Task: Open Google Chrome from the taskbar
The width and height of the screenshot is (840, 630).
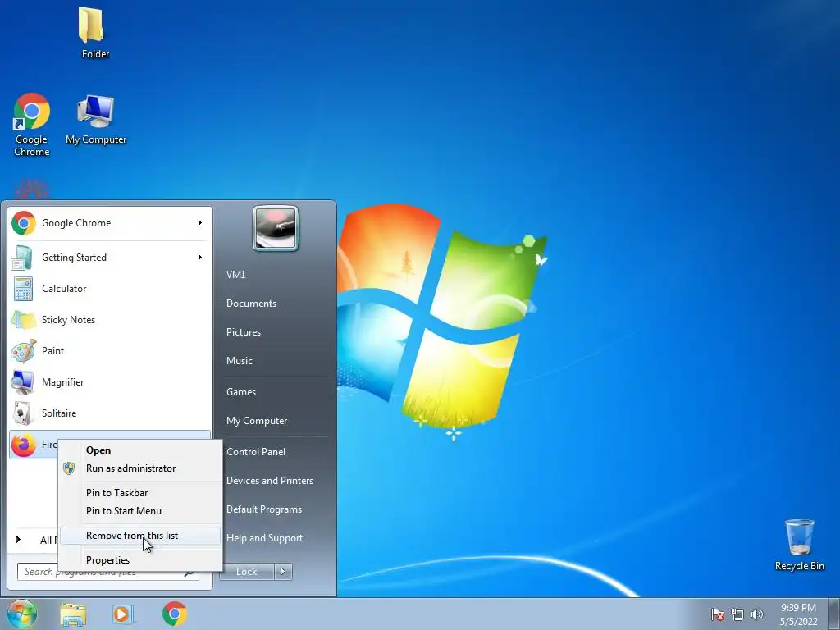Action: pos(175,614)
